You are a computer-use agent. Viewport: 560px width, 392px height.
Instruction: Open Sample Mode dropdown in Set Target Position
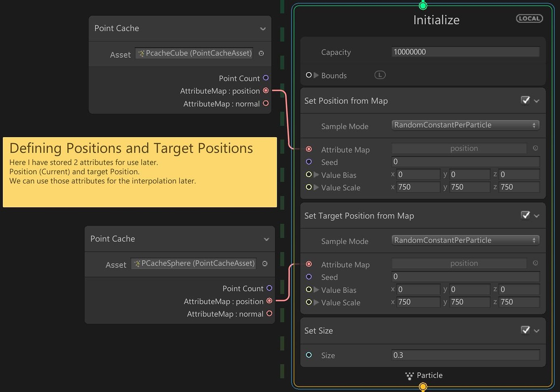click(465, 240)
